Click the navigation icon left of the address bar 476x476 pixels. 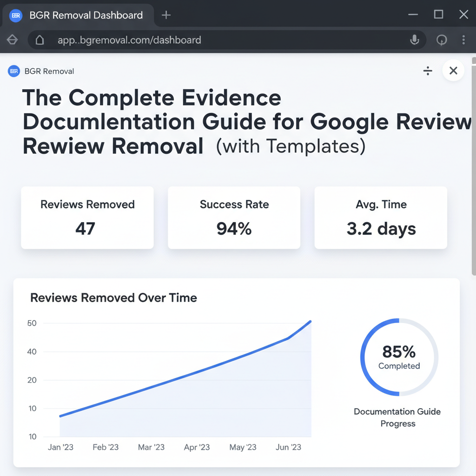[13, 40]
